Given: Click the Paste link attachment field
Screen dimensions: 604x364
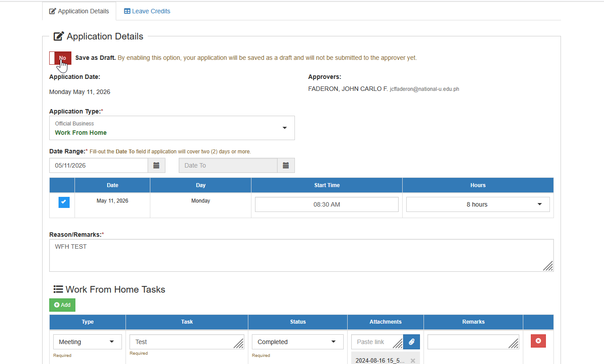Looking at the screenshot, I should pos(377,342).
